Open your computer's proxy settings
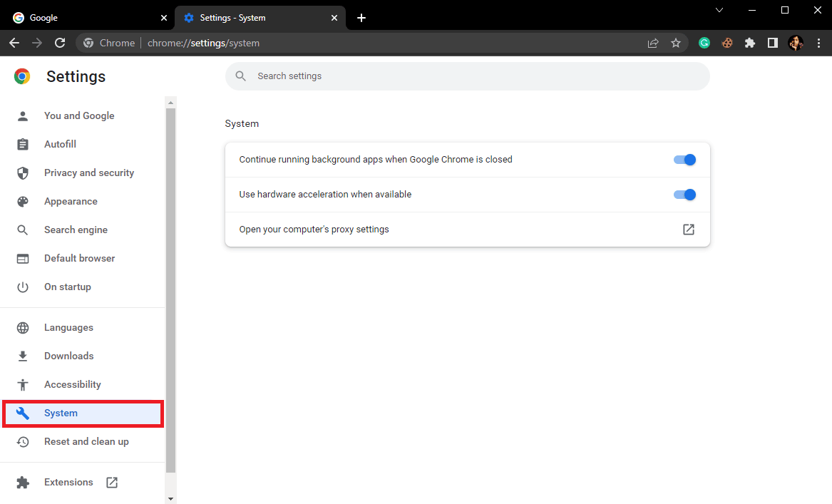 pos(468,230)
